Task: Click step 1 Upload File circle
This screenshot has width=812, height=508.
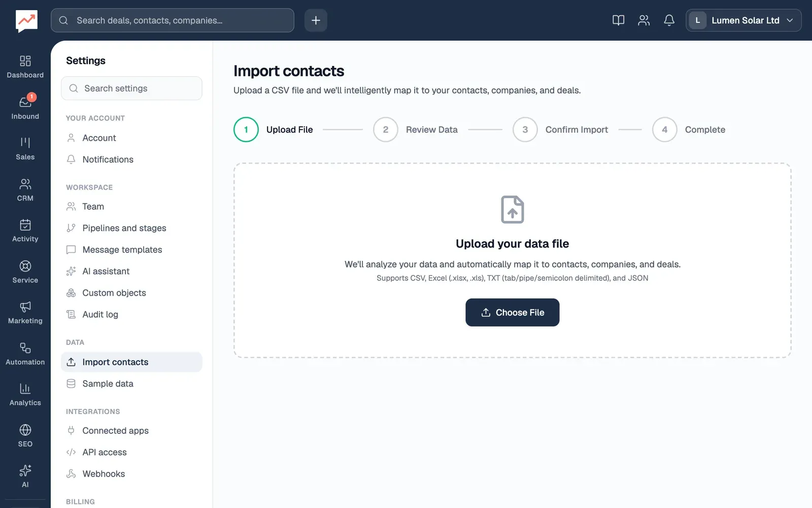Action: click(x=246, y=130)
